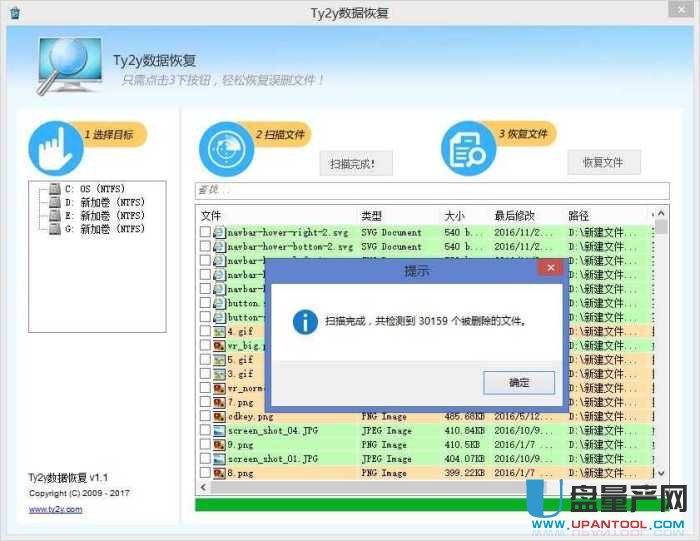Viewport: 700px width, 541px height.
Task: Click image icon of screen_shot_04.JPG
Action: tap(218, 431)
